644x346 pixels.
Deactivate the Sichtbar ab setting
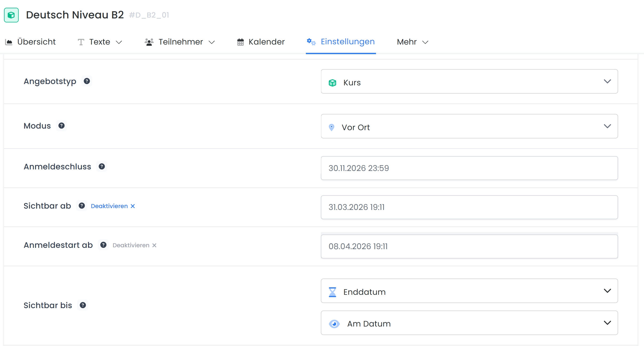click(x=113, y=206)
